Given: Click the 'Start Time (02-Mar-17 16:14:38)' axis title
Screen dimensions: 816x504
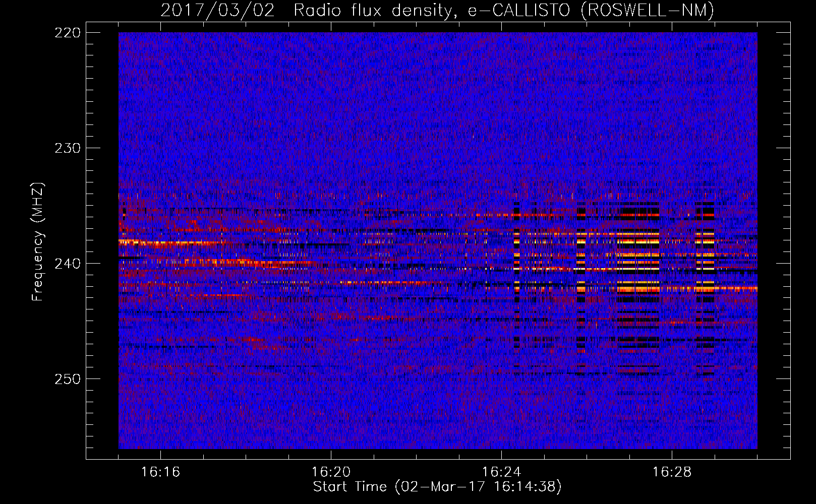Looking at the screenshot, I should coord(437,487).
